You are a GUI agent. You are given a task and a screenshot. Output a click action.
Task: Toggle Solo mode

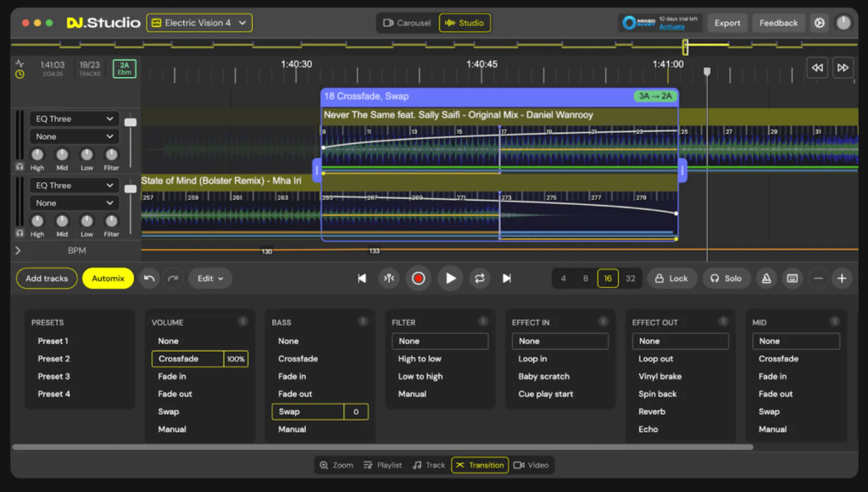coord(726,278)
